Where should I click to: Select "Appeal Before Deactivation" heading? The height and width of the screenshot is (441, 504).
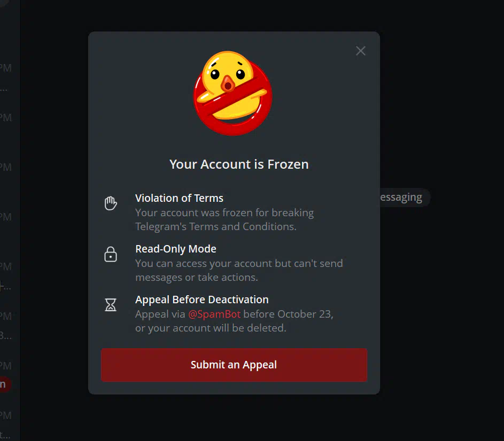tap(202, 300)
